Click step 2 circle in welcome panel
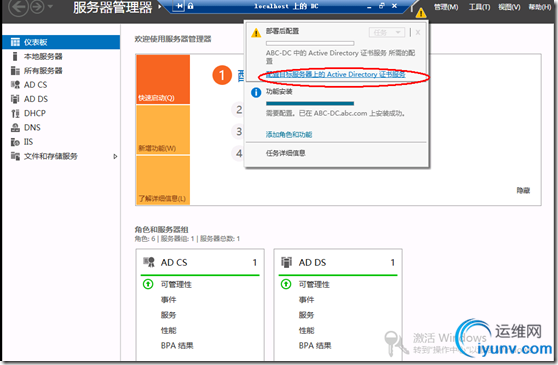Screen dimensions: 558x365 click(x=238, y=110)
